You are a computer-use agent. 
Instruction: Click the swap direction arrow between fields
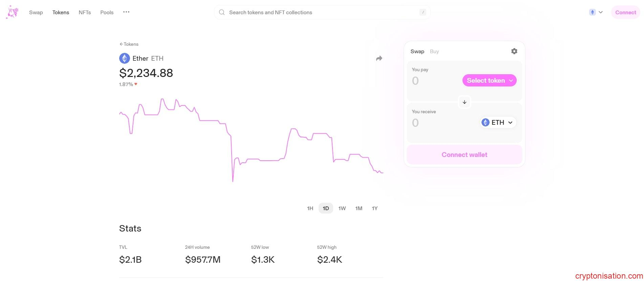pyautogui.click(x=464, y=102)
